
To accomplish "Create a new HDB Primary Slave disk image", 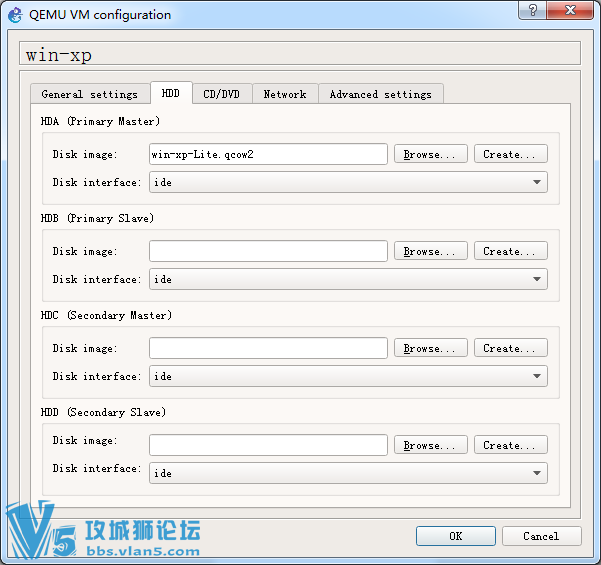I will coord(511,251).
